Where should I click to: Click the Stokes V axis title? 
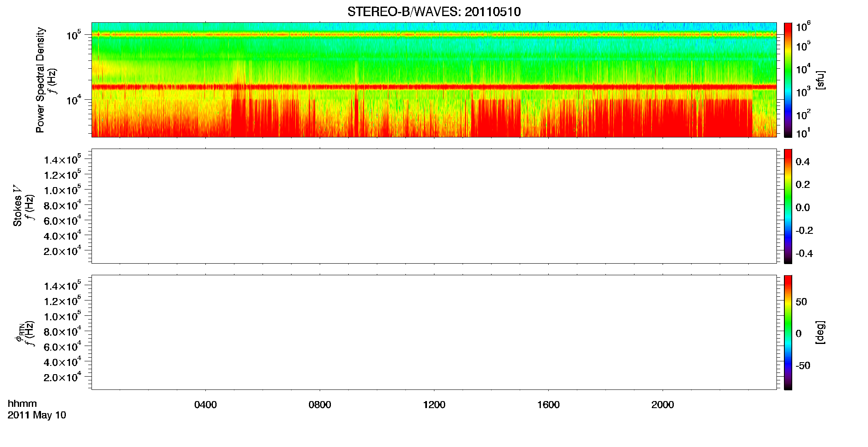click(x=17, y=206)
